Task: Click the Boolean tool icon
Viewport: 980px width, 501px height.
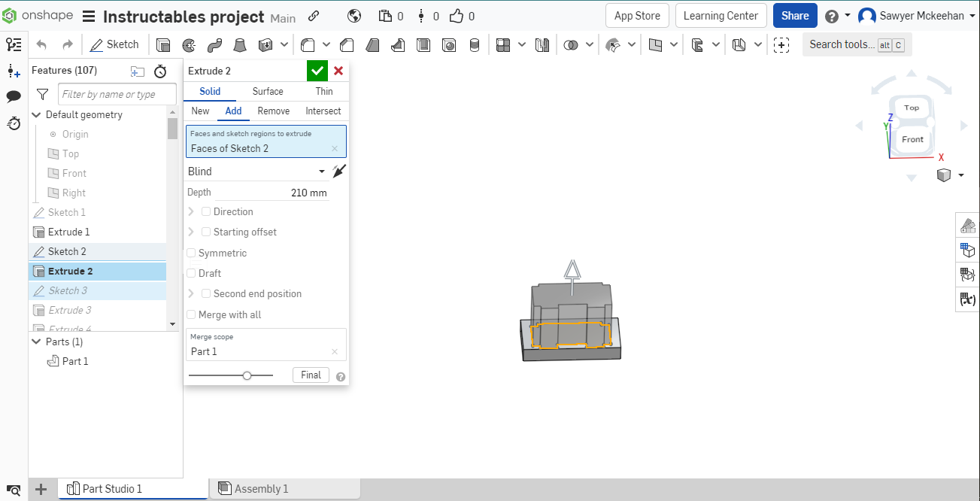Action: 571,45
